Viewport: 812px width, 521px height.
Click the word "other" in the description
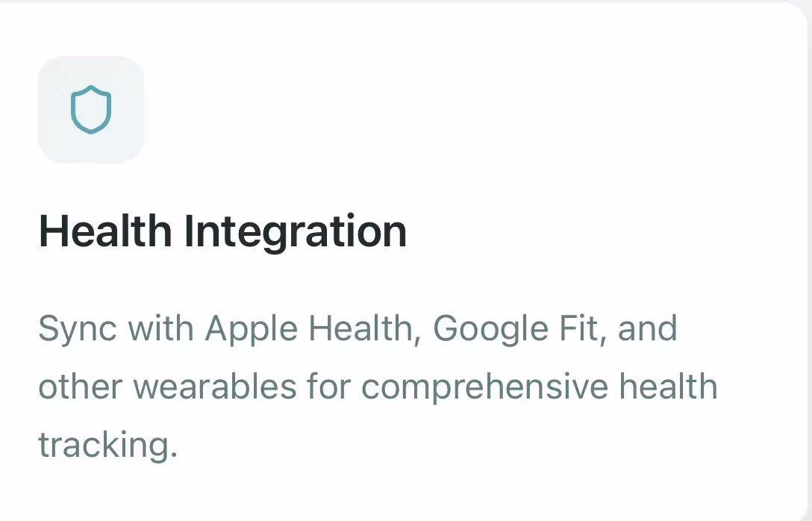click(x=81, y=387)
